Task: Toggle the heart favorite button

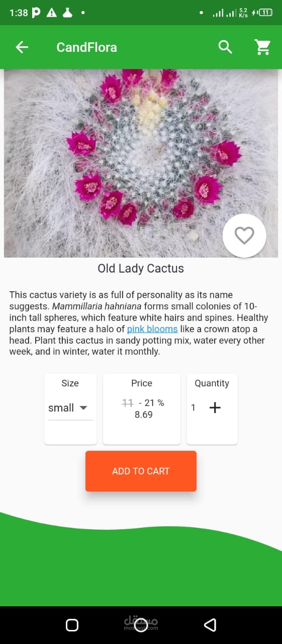Action: point(244,235)
